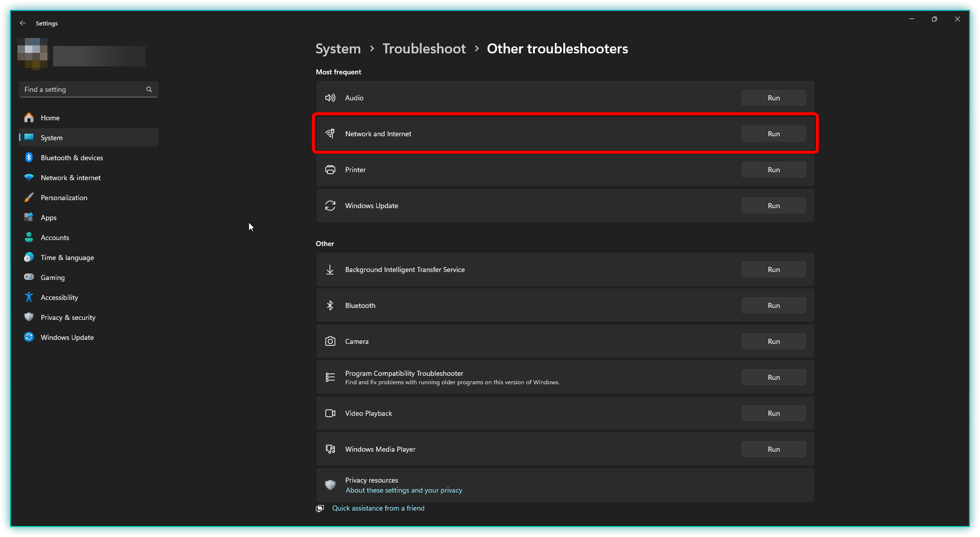The height and width of the screenshot is (537, 980).
Task: Click the Gaming controller icon
Action: 29,277
